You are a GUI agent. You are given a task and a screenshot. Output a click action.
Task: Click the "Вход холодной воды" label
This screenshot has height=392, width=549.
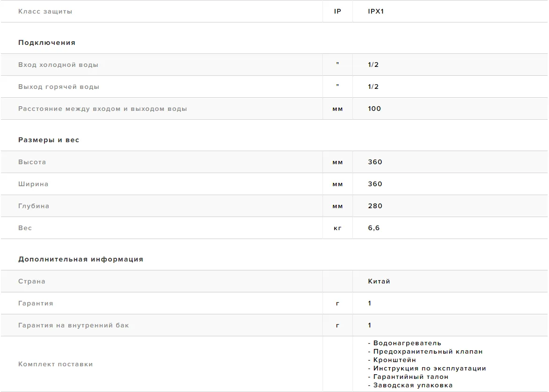coord(59,65)
